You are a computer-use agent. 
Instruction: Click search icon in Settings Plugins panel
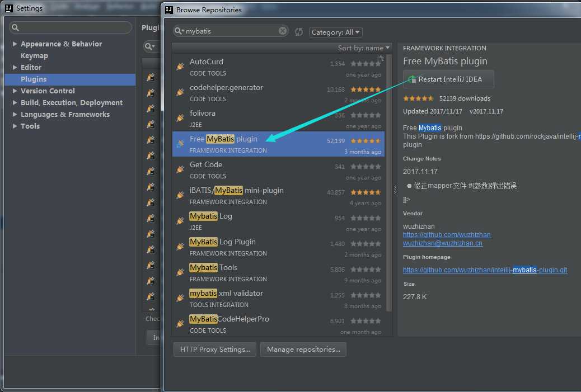point(149,46)
